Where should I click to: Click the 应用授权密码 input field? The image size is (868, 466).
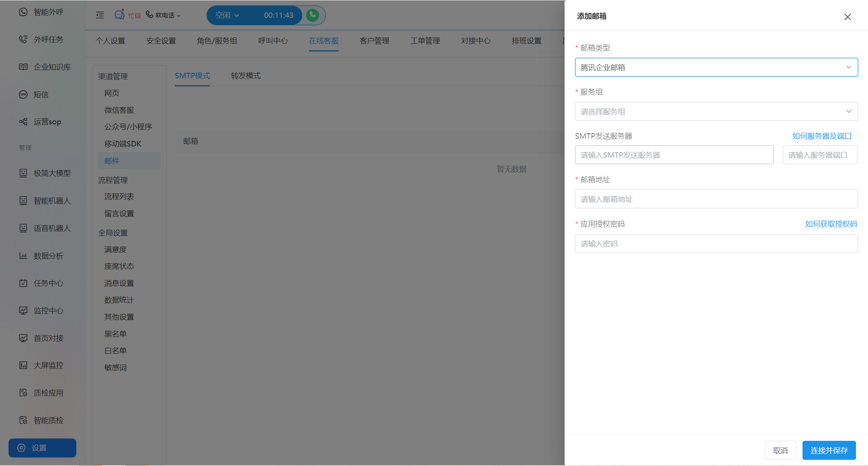point(716,244)
